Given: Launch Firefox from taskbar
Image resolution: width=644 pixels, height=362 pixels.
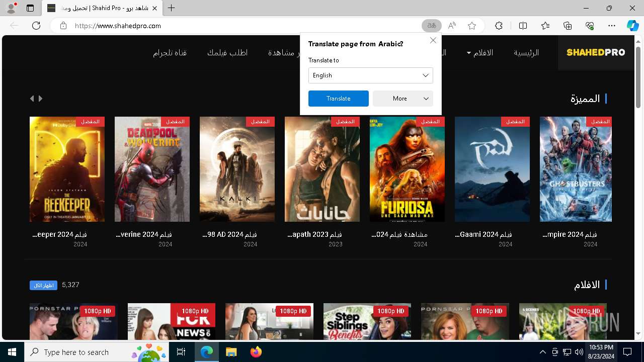Looking at the screenshot, I should click(256, 352).
